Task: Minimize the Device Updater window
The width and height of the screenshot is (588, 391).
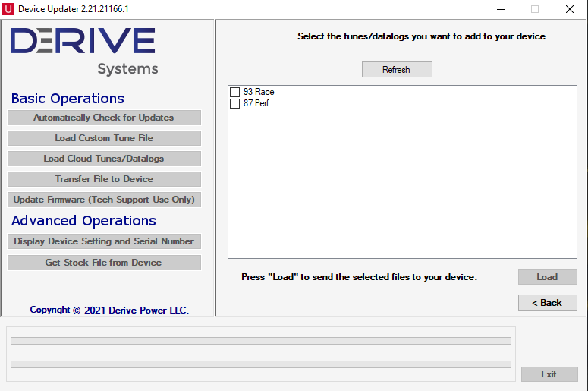Action: pos(501,9)
